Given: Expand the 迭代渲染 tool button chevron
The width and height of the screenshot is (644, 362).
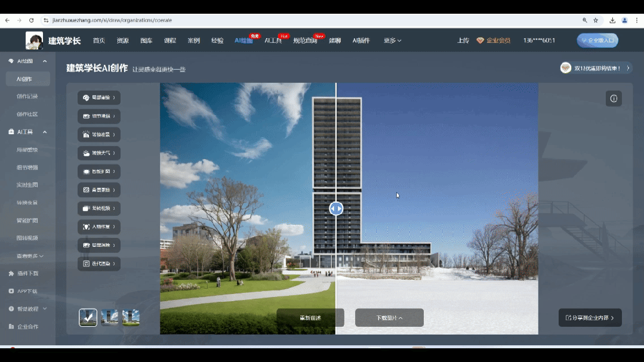Looking at the screenshot, I should pos(114,264).
